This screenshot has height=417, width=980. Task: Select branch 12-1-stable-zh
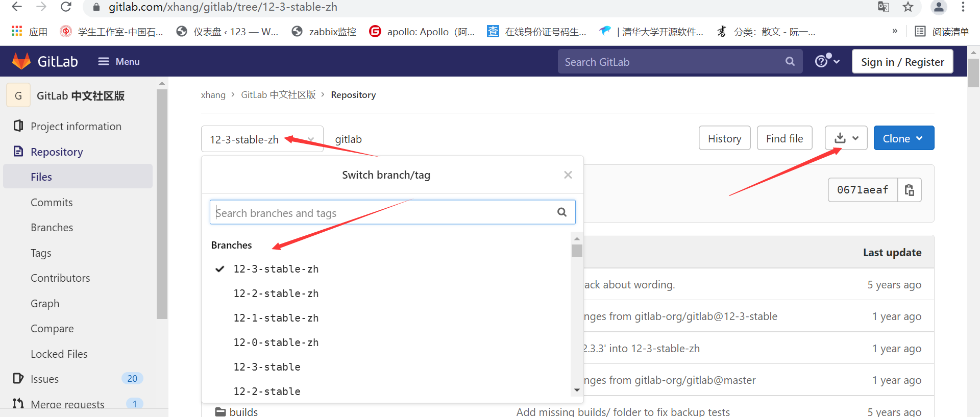click(276, 318)
